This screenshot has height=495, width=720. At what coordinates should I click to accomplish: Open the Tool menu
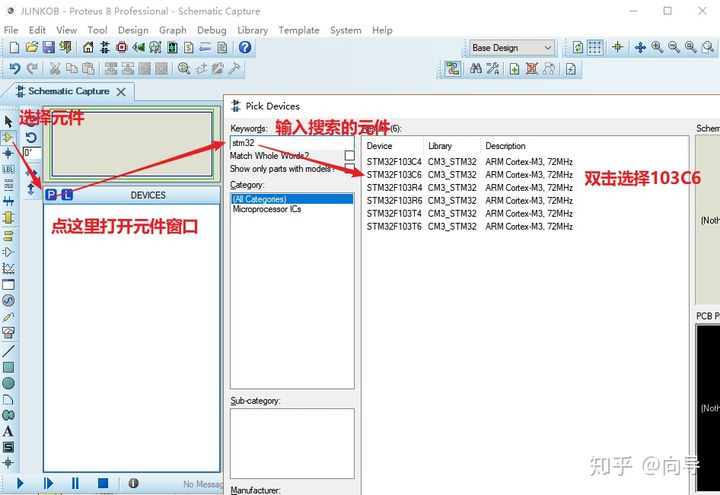coord(97,30)
